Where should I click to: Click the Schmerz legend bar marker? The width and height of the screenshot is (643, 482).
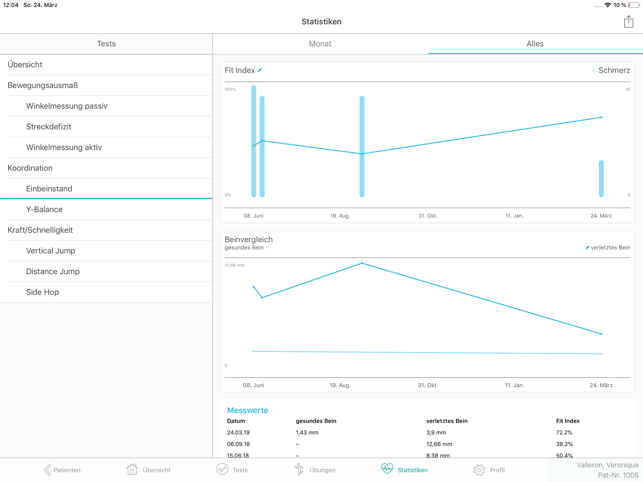pyautogui.click(x=593, y=70)
